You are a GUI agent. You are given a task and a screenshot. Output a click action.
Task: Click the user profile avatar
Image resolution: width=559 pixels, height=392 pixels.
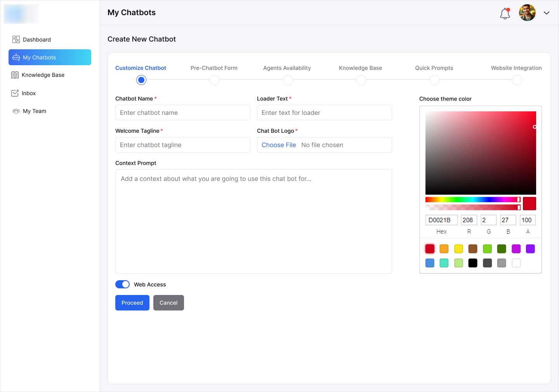click(527, 13)
